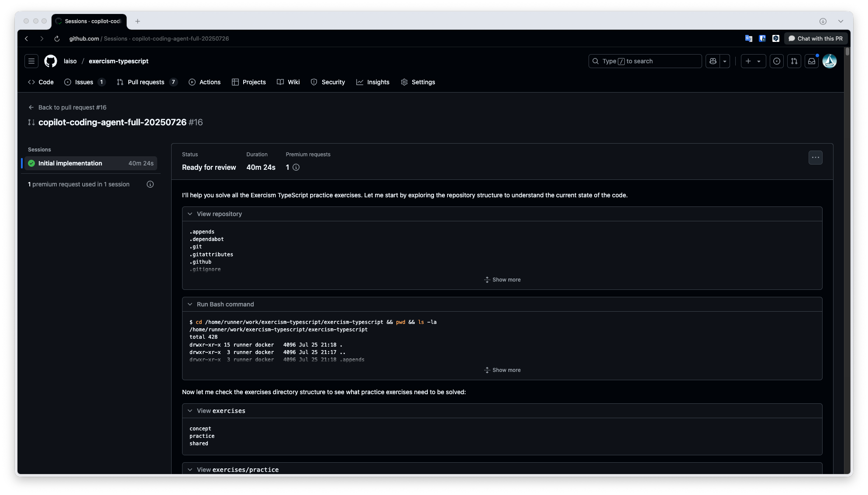Click the green check status icon of session

click(31, 163)
